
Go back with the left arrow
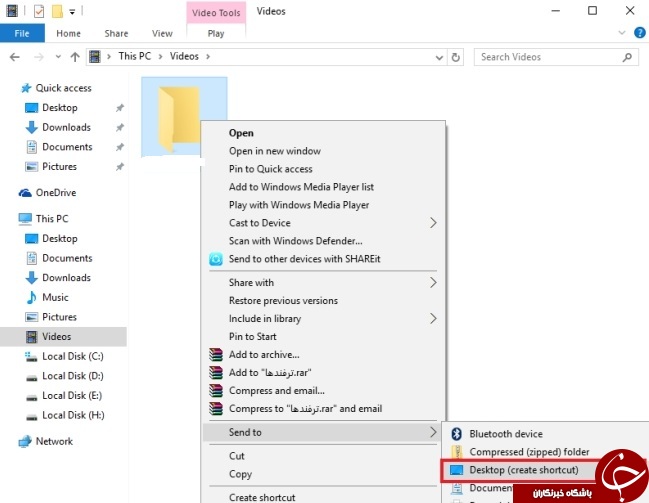coord(14,57)
